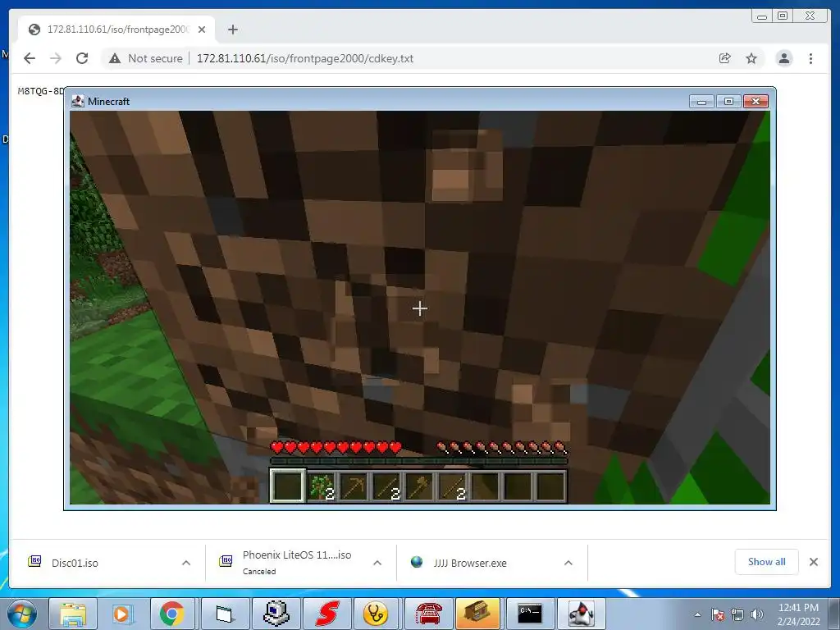The width and height of the screenshot is (840, 630).
Task: Reload the cdkey.txt page
Action: coord(82,58)
